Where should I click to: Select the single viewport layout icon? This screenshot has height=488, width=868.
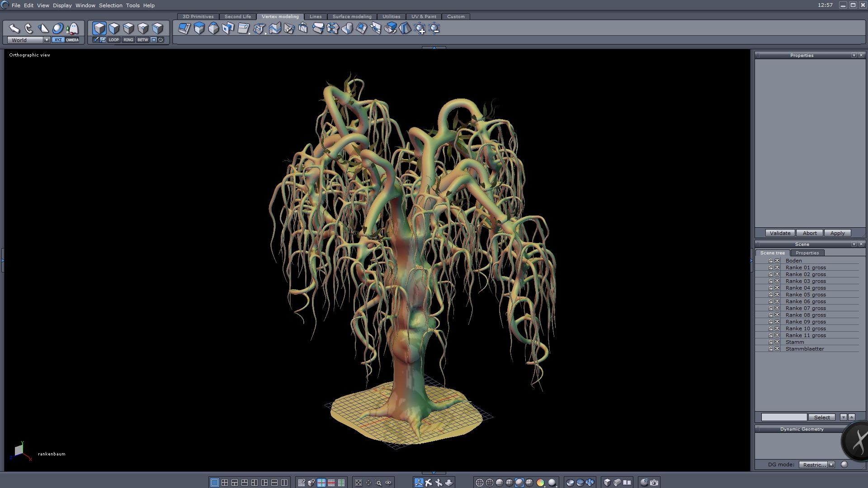(x=215, y=483)
